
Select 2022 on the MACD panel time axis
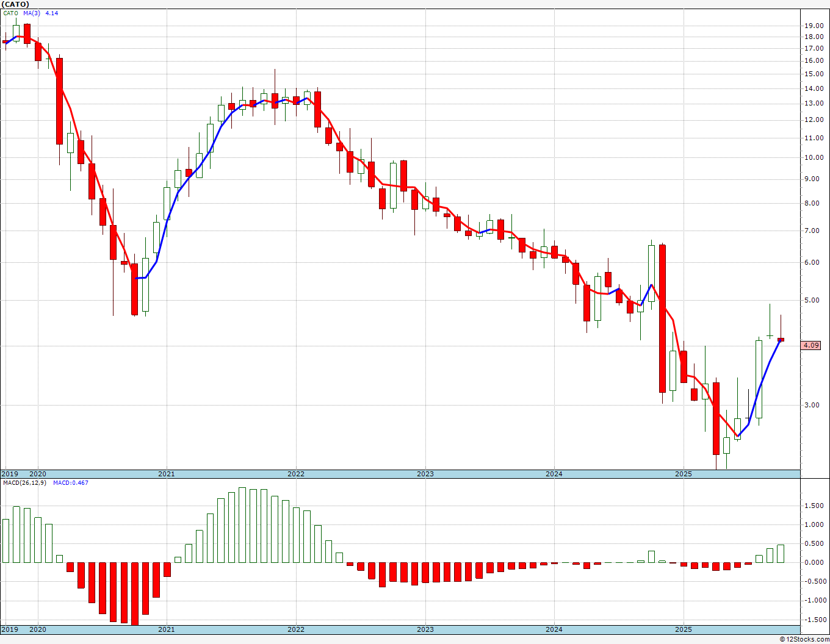(x=296, y=629)
